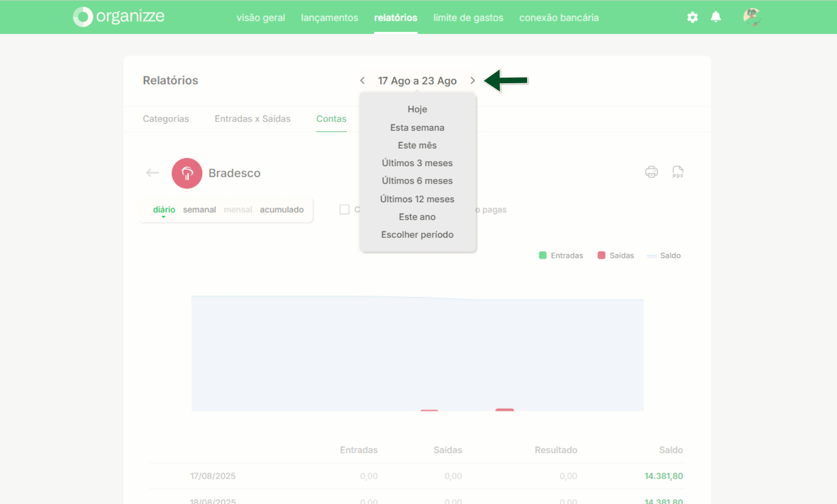Choose Escolher período option
The height and width of the screenshot is (504, 837).
click(417, 235)
